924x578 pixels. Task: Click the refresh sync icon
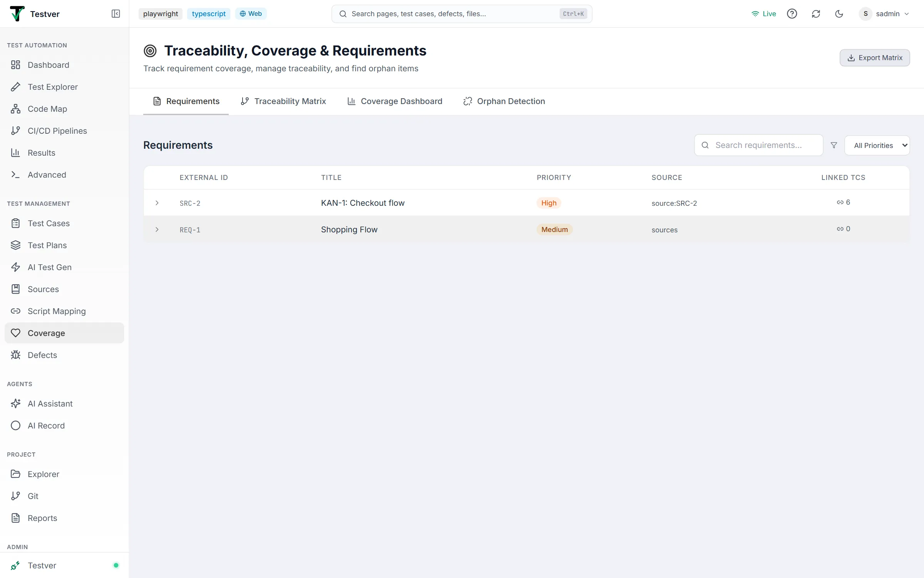[x=816, y=14]
